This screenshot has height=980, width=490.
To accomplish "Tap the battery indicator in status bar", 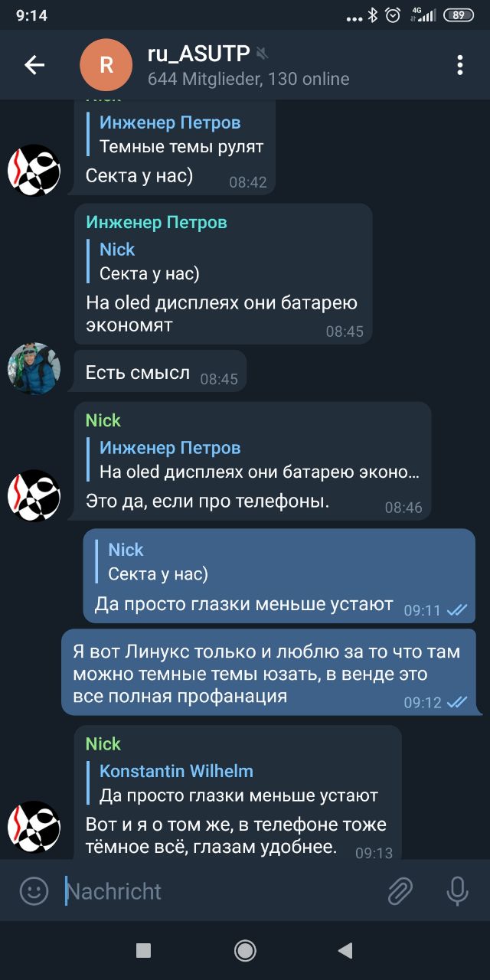I will 459,15.
